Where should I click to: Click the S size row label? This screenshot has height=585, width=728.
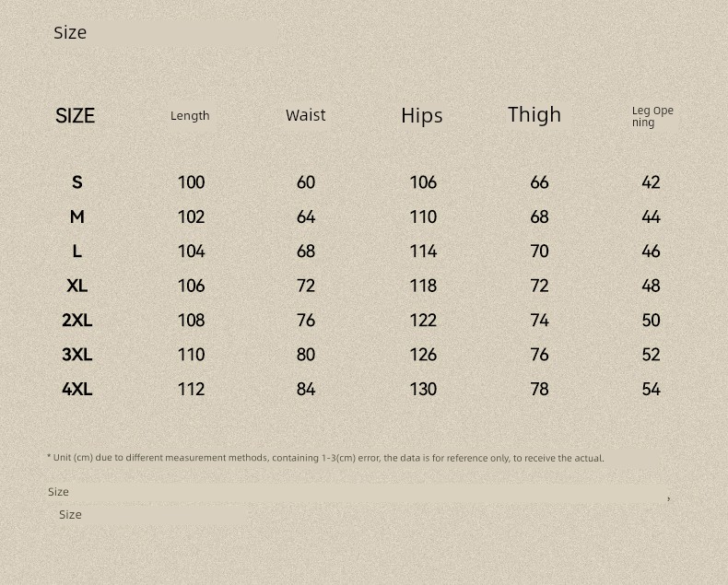(77, 182)
